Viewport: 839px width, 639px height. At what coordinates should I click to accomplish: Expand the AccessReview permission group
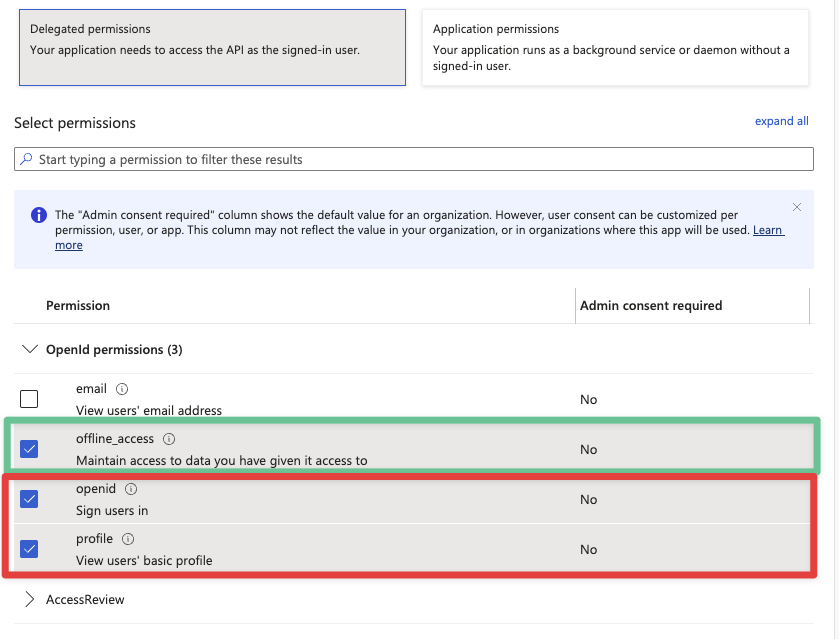click(x=30, y=600)
